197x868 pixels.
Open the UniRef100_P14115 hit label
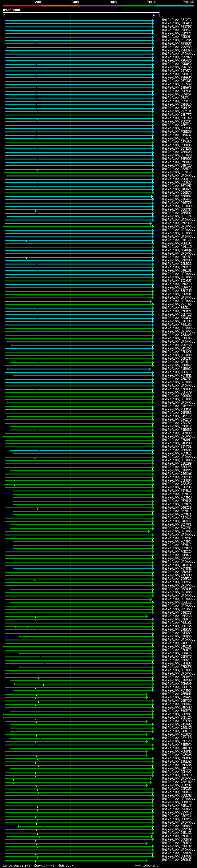[176, 247]
